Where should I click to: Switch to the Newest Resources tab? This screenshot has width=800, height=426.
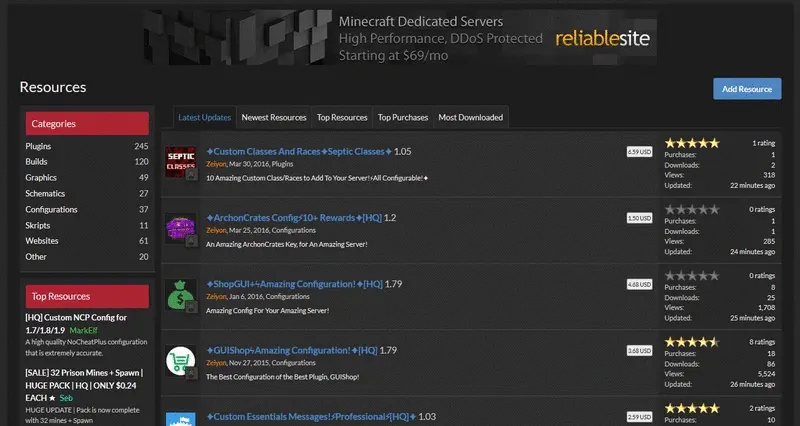pos(274,117)
